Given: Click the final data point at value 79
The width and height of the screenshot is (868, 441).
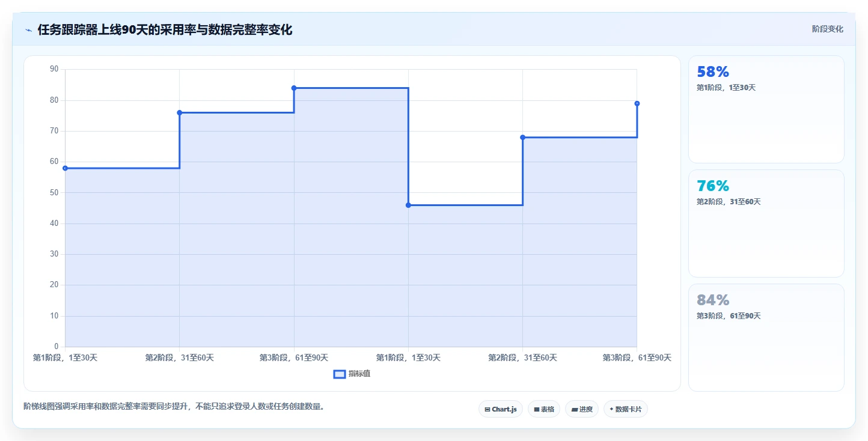Looking at the screenshot, I should [637, 103].
